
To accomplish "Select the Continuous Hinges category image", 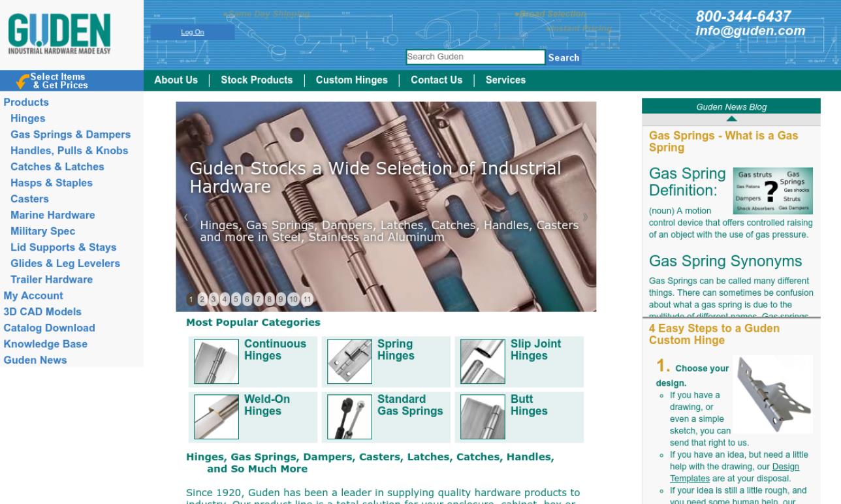I will (x=215, y=361).
